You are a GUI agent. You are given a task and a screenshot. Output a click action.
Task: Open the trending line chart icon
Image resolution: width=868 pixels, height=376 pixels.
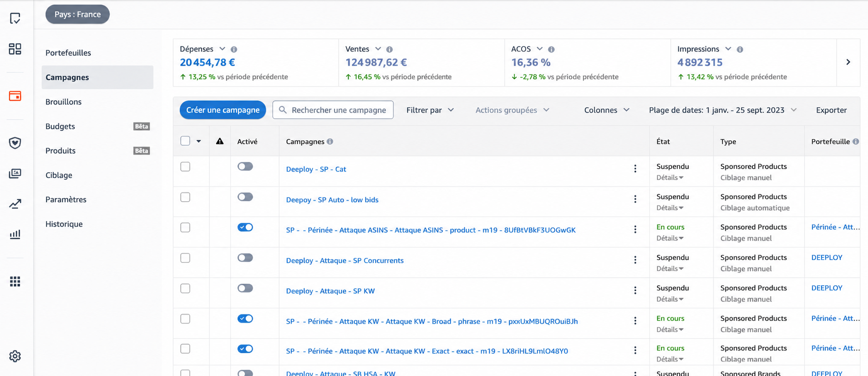point(15,204)
